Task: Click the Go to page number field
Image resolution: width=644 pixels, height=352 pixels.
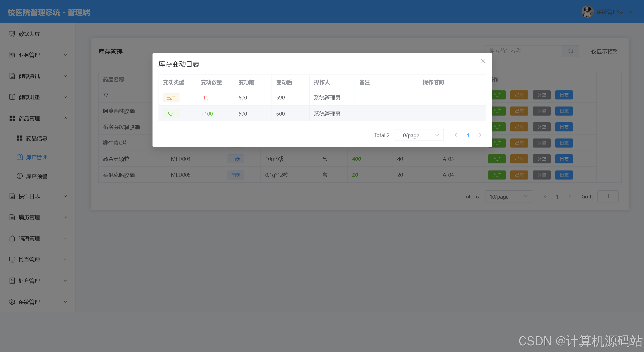Action: [608, 196]
